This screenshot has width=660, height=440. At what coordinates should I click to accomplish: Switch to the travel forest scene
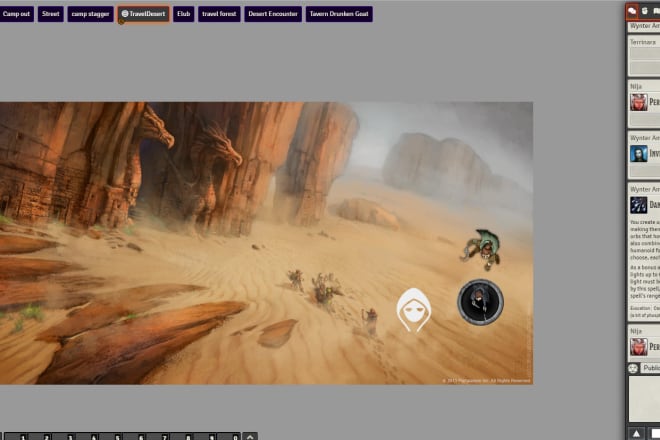pos(219,14)
